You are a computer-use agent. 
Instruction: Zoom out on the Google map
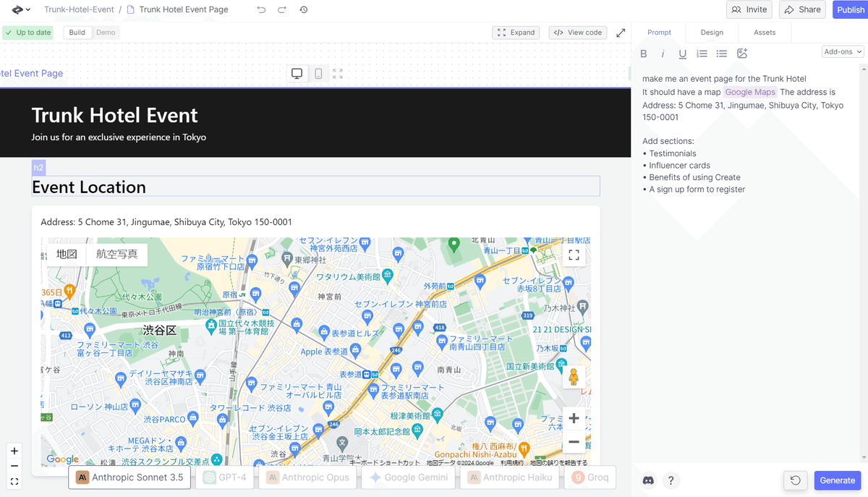coord(574,441)
